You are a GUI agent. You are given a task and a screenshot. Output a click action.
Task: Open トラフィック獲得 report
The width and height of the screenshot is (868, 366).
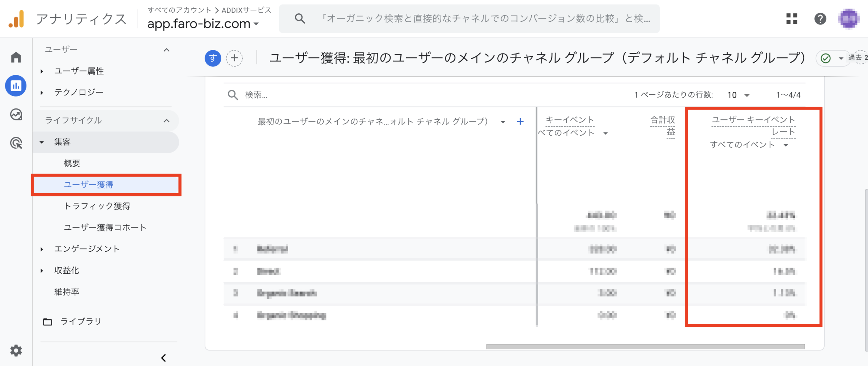[97, 206]
